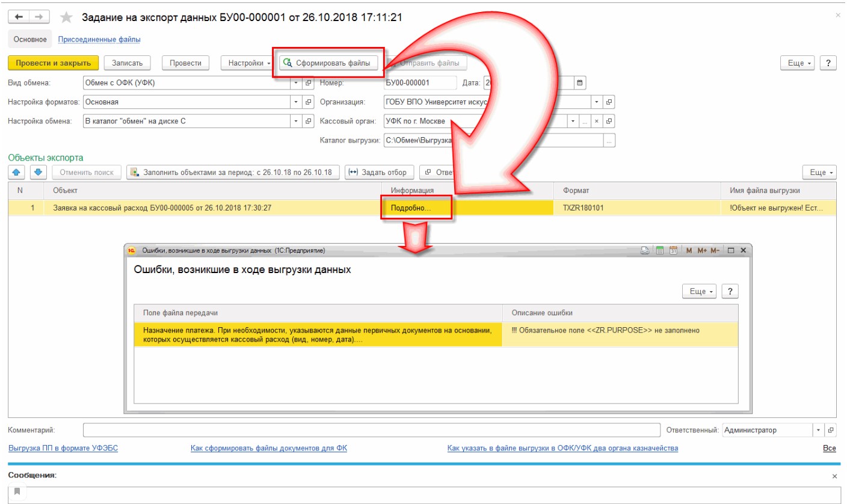Add document to favorites with star
Screen dimensions: 847x504
coord(67,17)
